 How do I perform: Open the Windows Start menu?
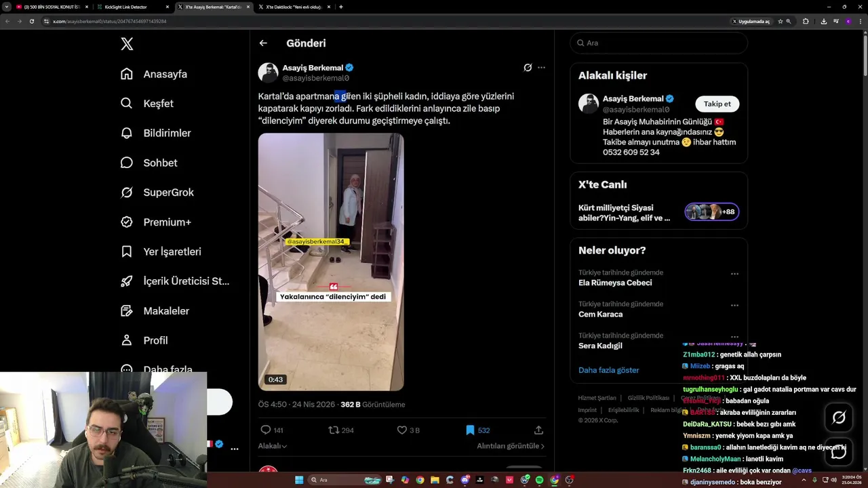(299, 480)
